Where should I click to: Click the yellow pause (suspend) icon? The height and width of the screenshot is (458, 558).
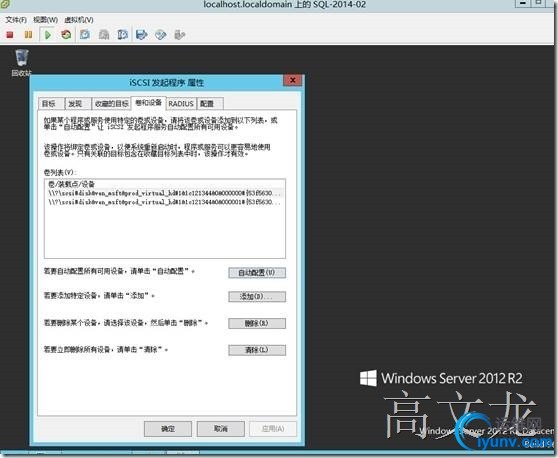click(x=28, y=35)
